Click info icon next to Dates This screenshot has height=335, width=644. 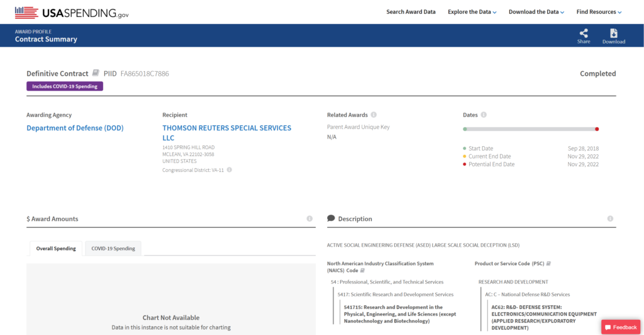(x=484, y=115)
